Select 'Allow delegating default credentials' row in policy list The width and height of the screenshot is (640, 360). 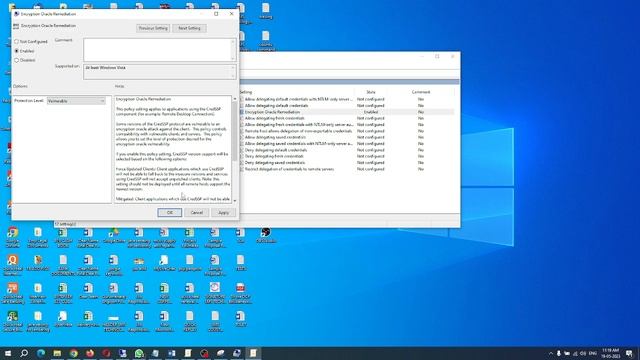pyautogui.click(x=276, y=106)
